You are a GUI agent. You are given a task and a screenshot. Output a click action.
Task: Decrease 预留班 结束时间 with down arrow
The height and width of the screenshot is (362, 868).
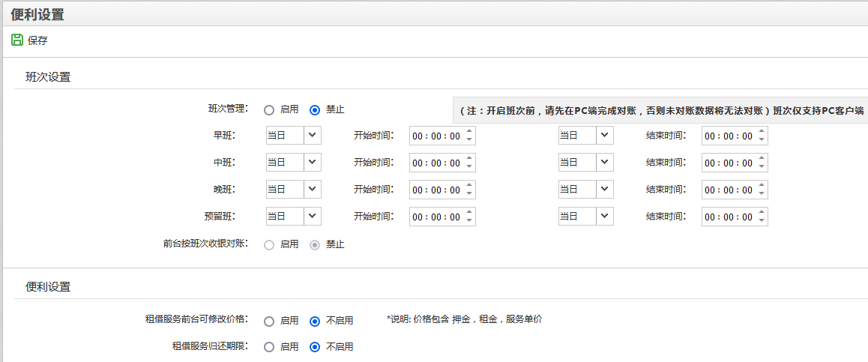pyautogui.click(x=761, y=220)
